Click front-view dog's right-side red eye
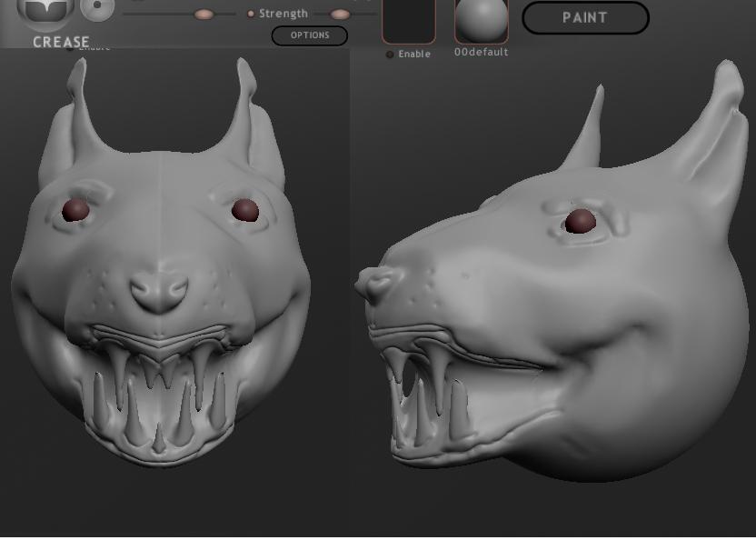Viewport: 756px width, 540px height. 244,211
